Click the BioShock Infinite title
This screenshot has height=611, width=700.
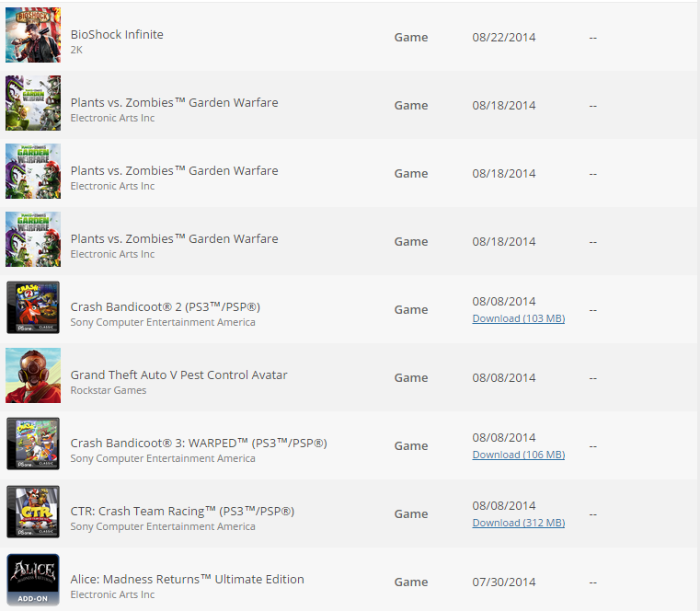117,34
